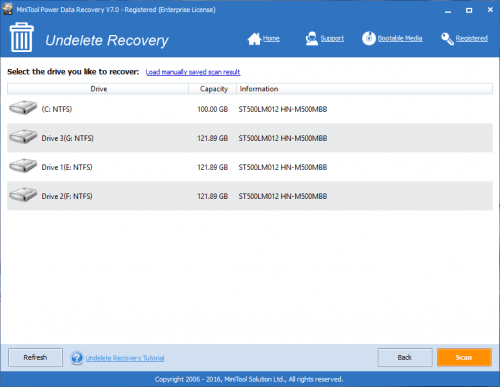Viewport: 500px width, 387px height.
Task: Open the Bootable Media link
Action: coord(400,38)
